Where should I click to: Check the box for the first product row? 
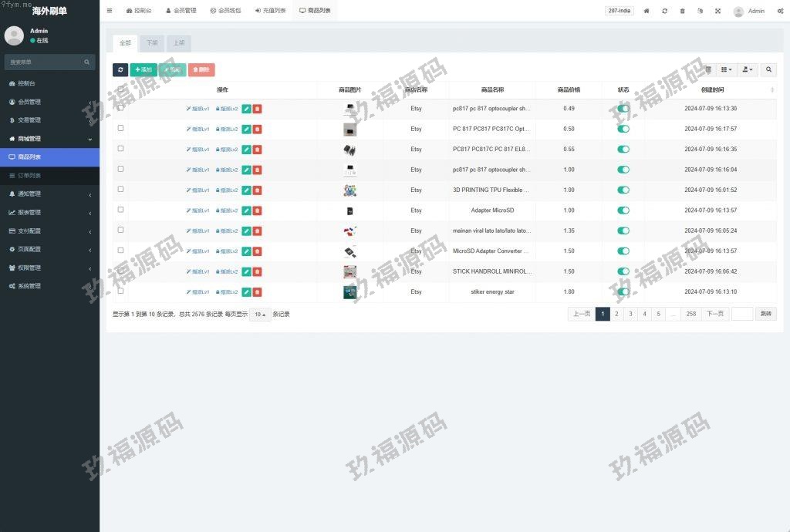tap(120, 108)
